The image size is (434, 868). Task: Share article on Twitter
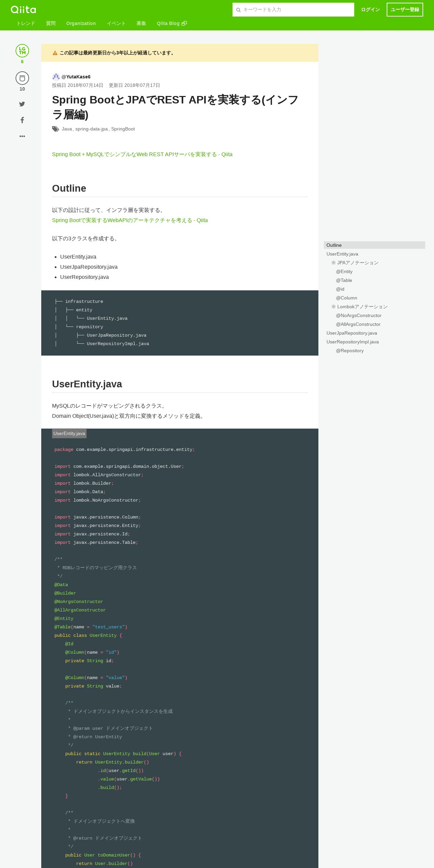click(22, 104)
